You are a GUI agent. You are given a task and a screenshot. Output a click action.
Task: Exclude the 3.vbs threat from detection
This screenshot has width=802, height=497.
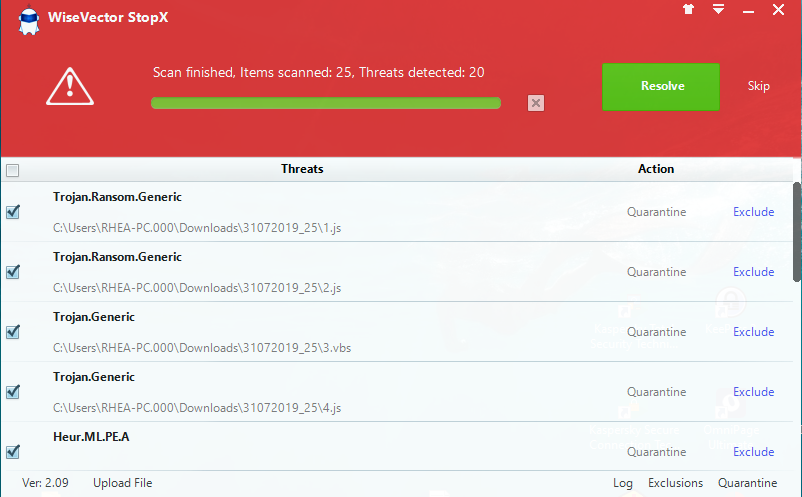[753, 332]
